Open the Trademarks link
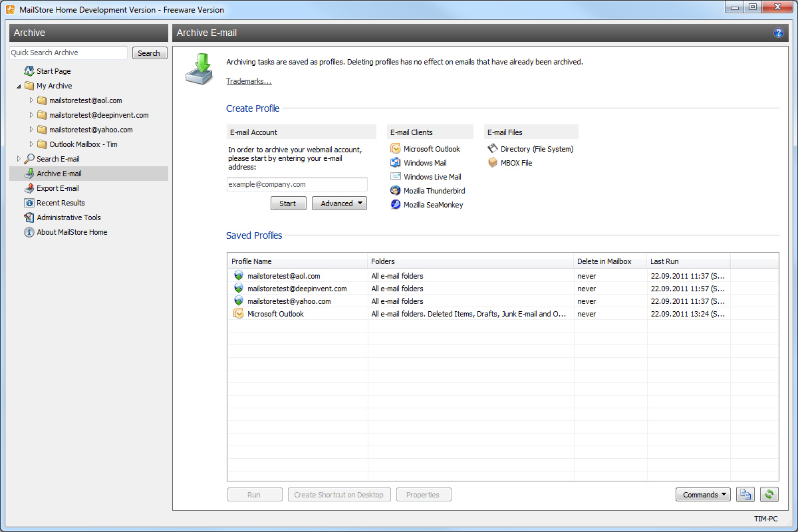 click(249, 80)
